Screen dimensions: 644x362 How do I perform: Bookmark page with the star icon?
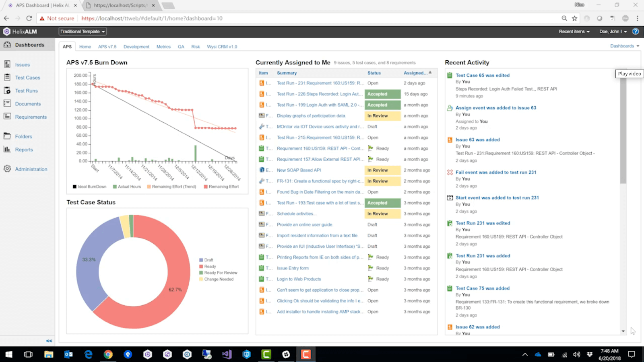click(x=574, y=18)
